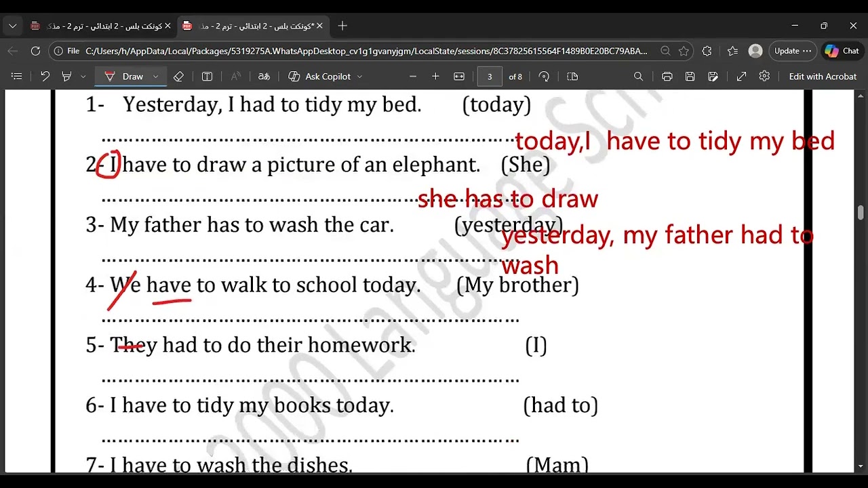Click the Translate icon
Screen dimensions: 868x488
coord(264,77)
